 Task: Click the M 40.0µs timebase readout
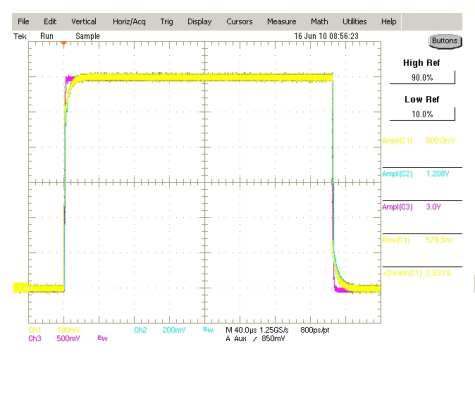click(x=241, y=330)
